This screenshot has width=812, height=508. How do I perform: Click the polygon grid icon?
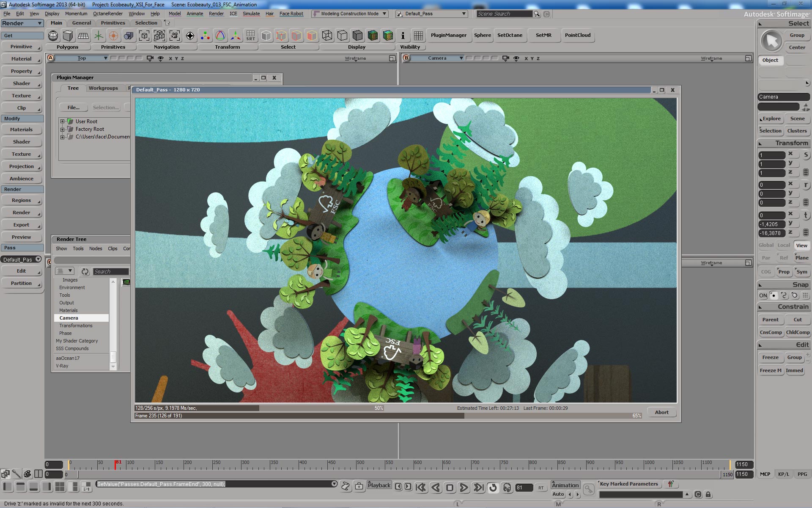click(x=83, y=36)
